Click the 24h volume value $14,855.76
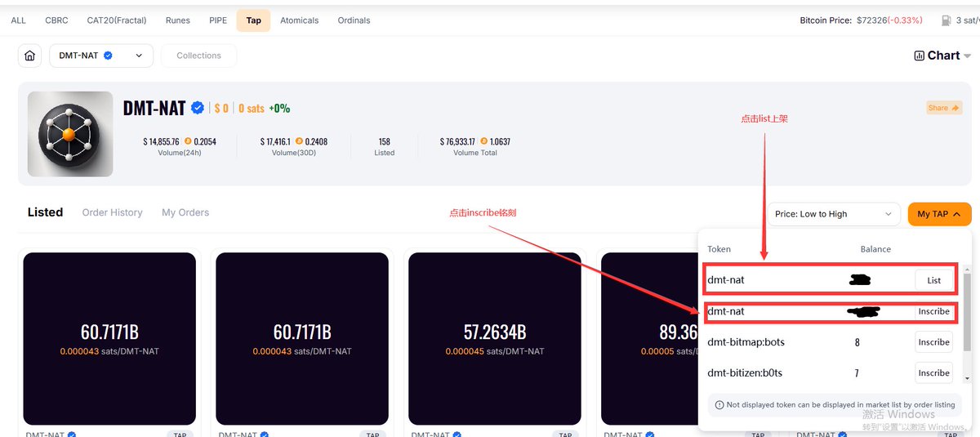980x437 pixels. [x=161, y=141]
